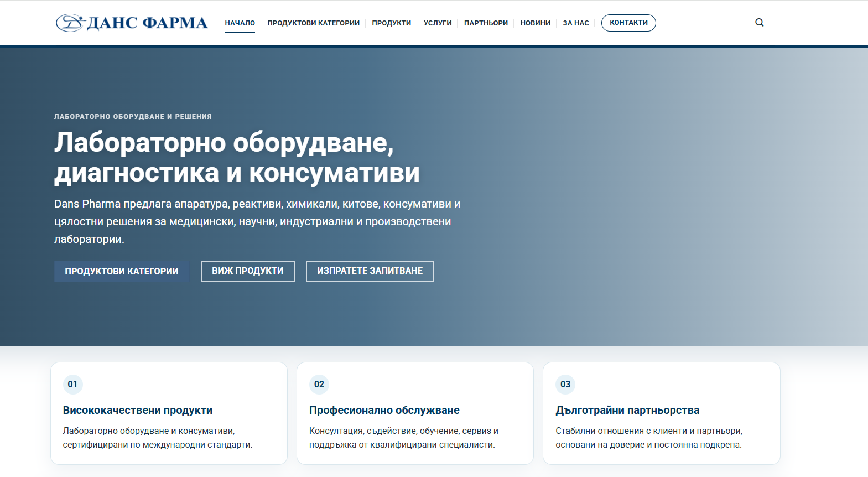Open the search magnifier icon

[x=760, y=23]
